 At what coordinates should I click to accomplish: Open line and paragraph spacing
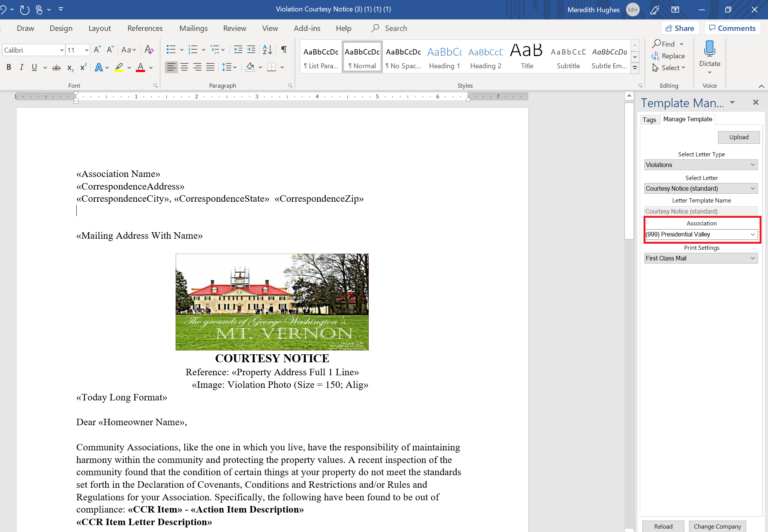[229, 67]
